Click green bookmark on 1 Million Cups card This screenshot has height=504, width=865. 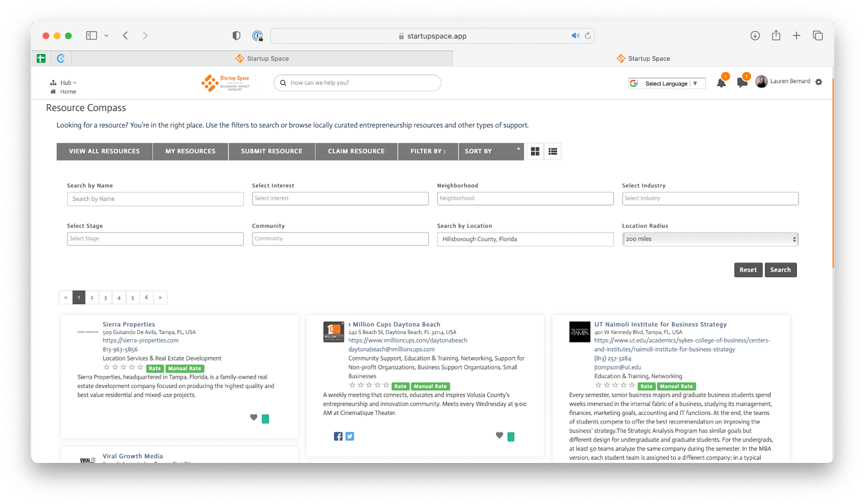coord(511,437)
